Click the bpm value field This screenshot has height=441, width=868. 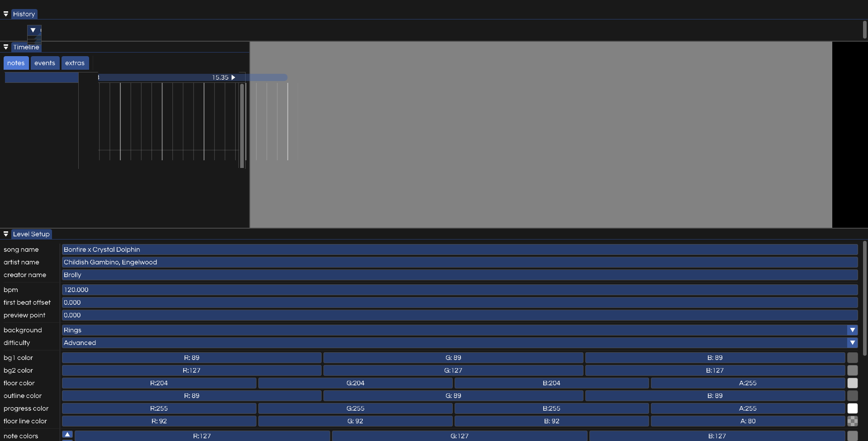460,290
